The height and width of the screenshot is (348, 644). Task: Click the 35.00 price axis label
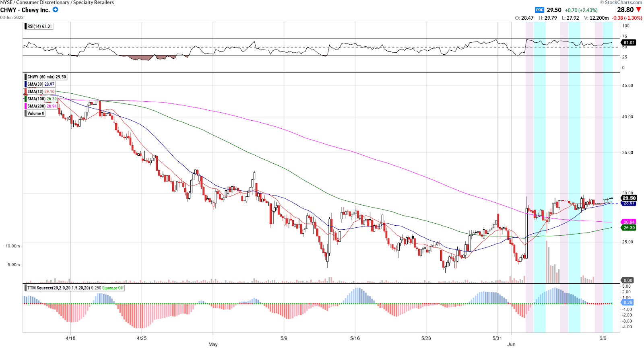(x=627, y=153)
